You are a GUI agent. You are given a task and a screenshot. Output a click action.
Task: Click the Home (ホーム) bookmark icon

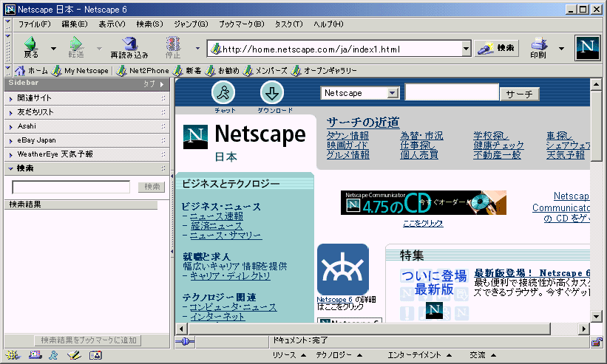[x=20, y=71]
